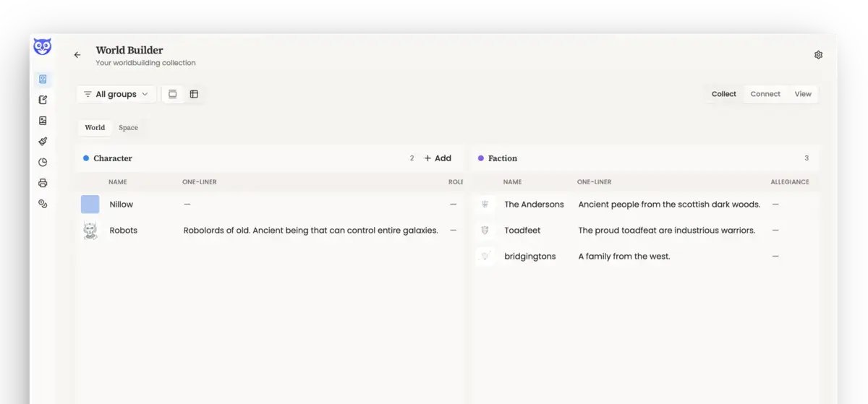Open the Robots character row
Viewport: 868px width, 404px height.
pos(269,231)
